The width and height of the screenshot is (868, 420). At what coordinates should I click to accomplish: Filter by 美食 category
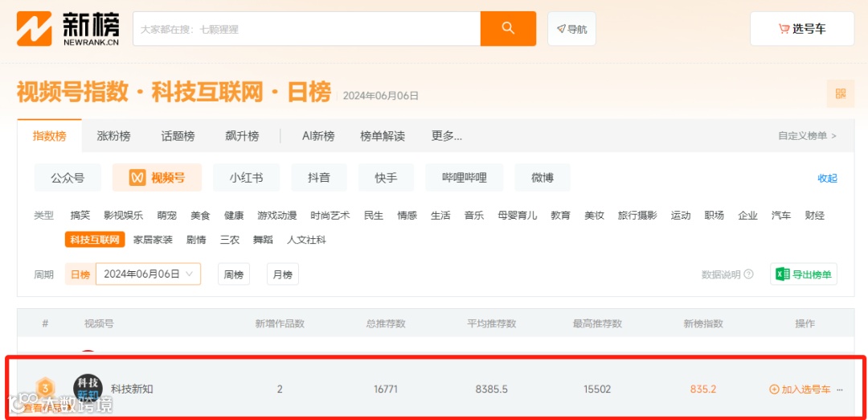click(x=200, y=216)
